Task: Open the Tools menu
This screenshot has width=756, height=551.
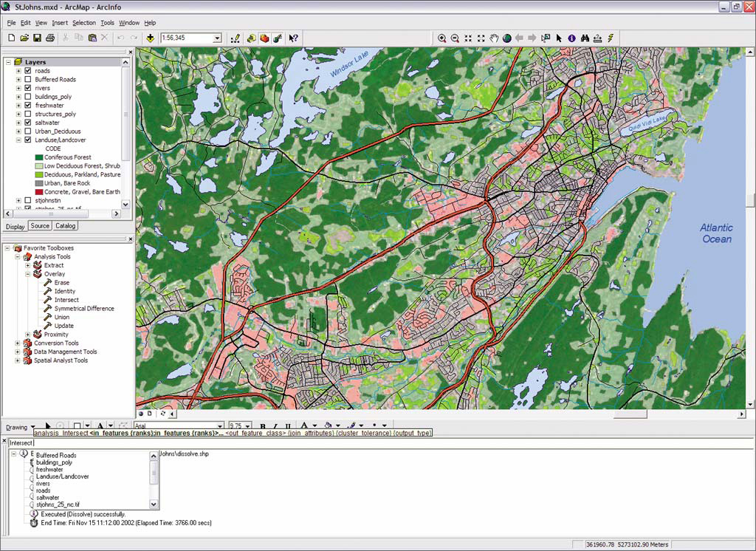Action: click(x=107, y=23)
